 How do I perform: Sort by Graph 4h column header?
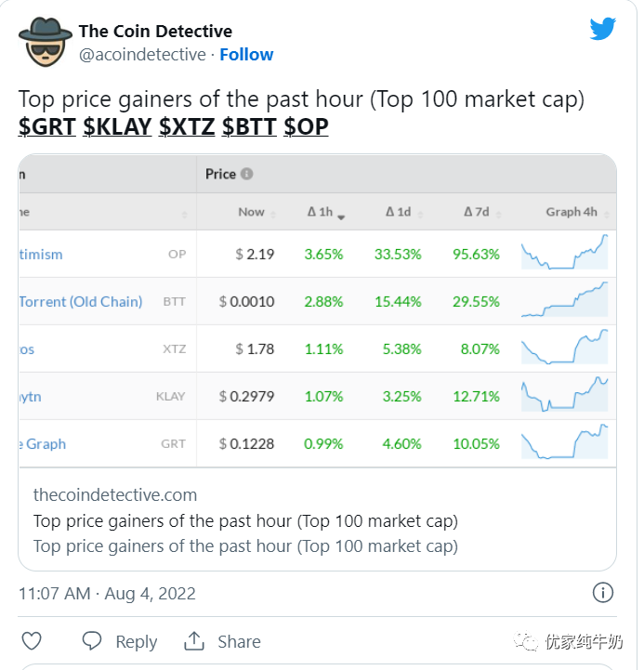(x=572, y=212)
